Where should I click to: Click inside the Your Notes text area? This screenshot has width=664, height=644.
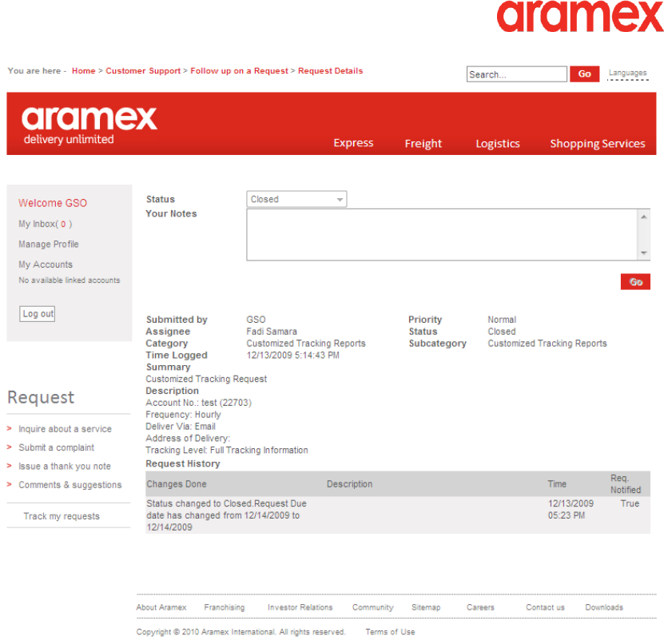[442, 235]
